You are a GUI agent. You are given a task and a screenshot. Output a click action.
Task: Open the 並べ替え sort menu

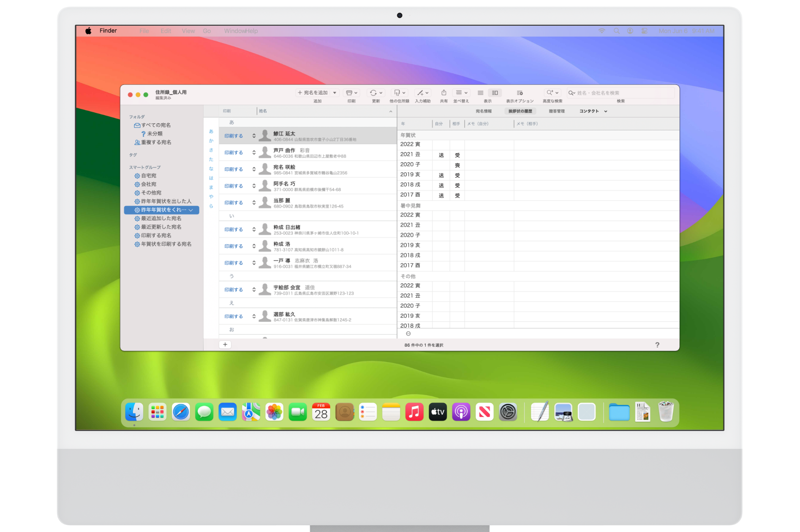tap(461, 93)
